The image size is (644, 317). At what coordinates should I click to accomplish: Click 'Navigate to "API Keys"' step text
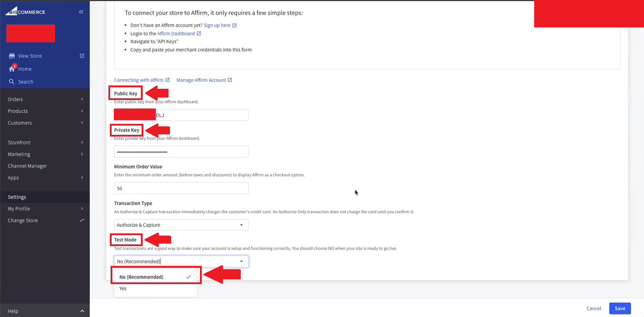[x=154, y=41]
